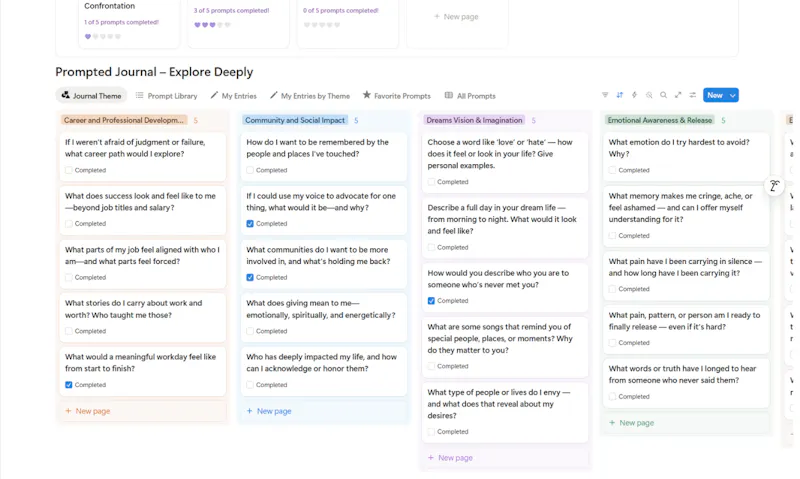Check Completed for emotion hardest to avoid prompt
This screenshot has width=800, height=479.
pos(612,170)
